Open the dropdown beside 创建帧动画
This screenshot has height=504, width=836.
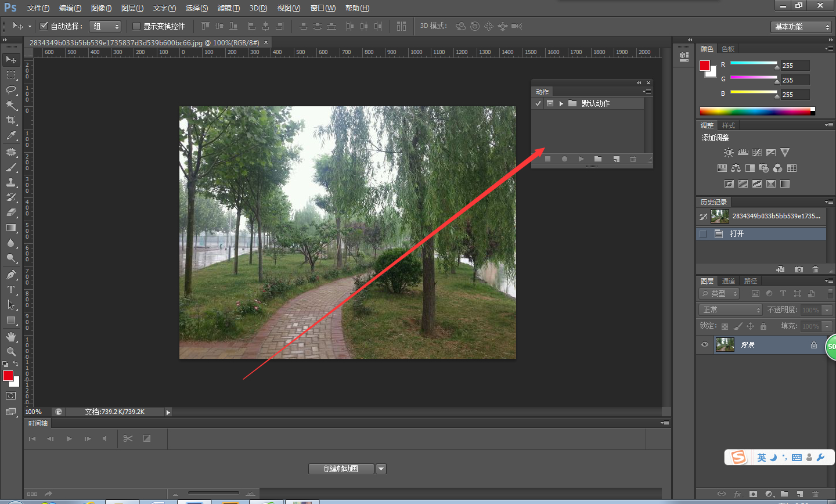(381, 469)
